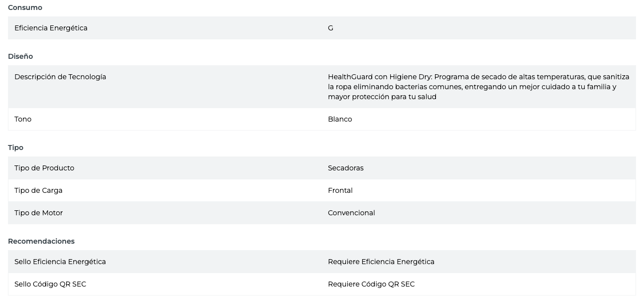Select the Frontal load type value
Viewport: 644px width, 298px height.
click(x=340, y=190)
